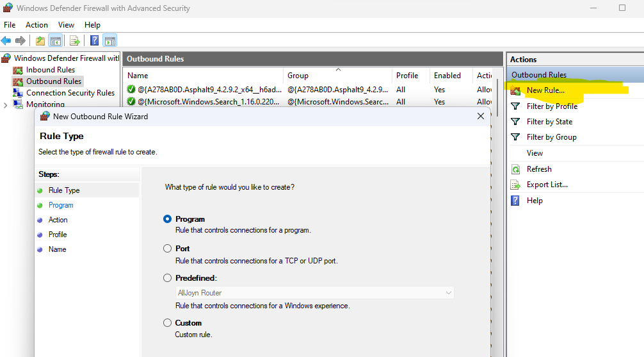Click the firewall icon beside Outbound Rules
The width and height of the screenshot is (644, 357).
point(18,81)
